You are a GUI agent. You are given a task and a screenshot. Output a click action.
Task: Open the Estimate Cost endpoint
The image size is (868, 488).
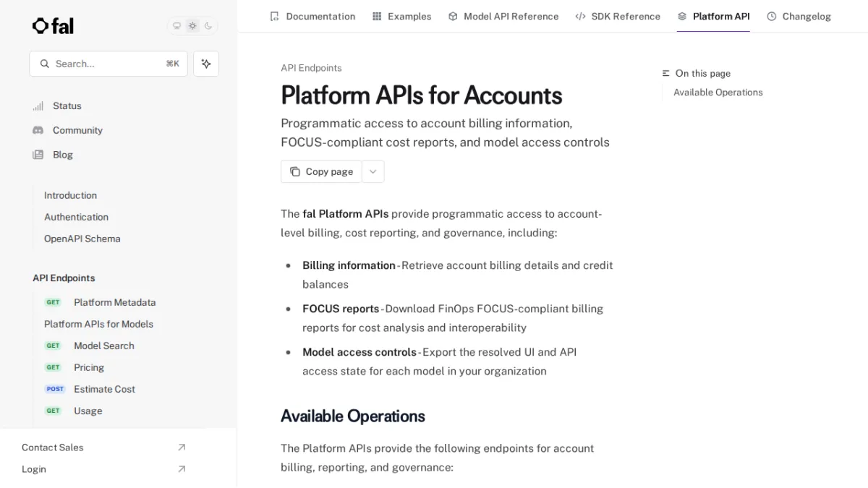coord(104,389)
